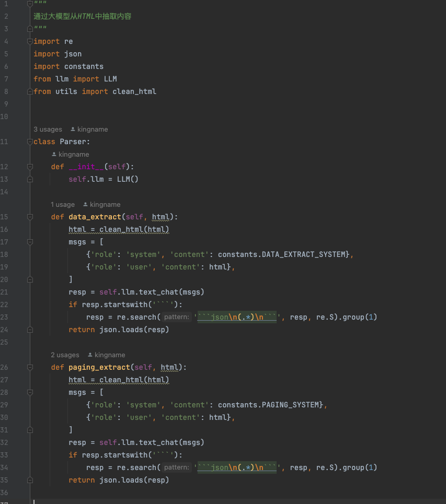446x504 pixels.
Task: Click 'constants' in the import on line 6
Action: click(84, 66)
